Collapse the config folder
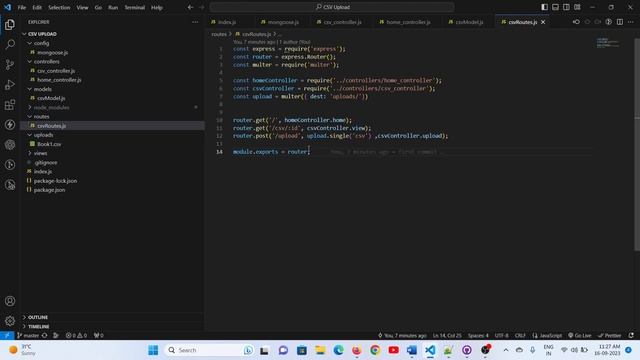Screen dimensions: 640x360 (112, 43)
